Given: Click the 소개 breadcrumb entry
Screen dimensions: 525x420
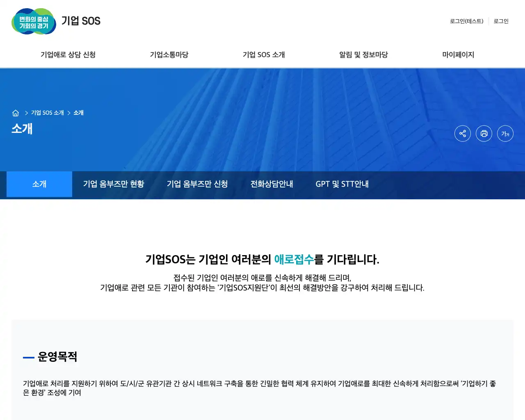Looking at the screenshot, I should click(x=79, y=112).
